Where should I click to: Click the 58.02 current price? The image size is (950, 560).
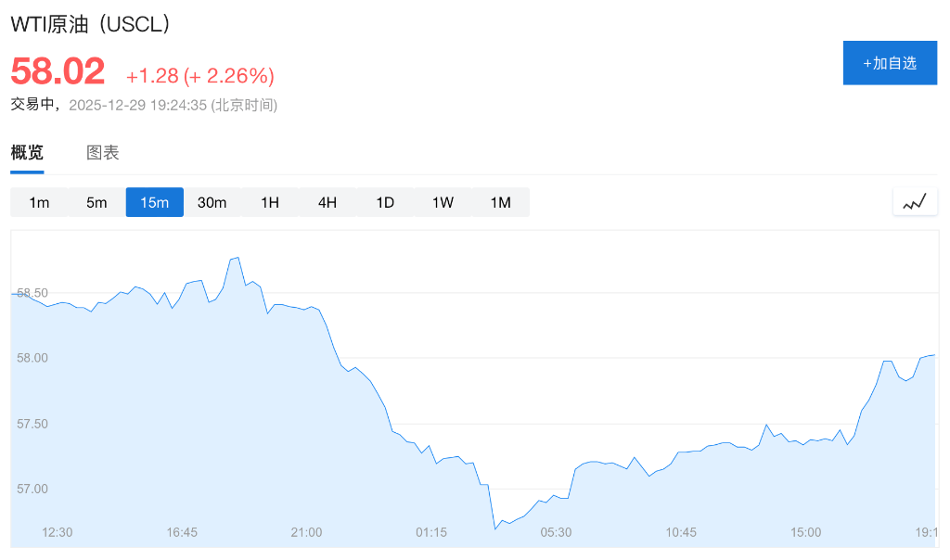point(58,72)
